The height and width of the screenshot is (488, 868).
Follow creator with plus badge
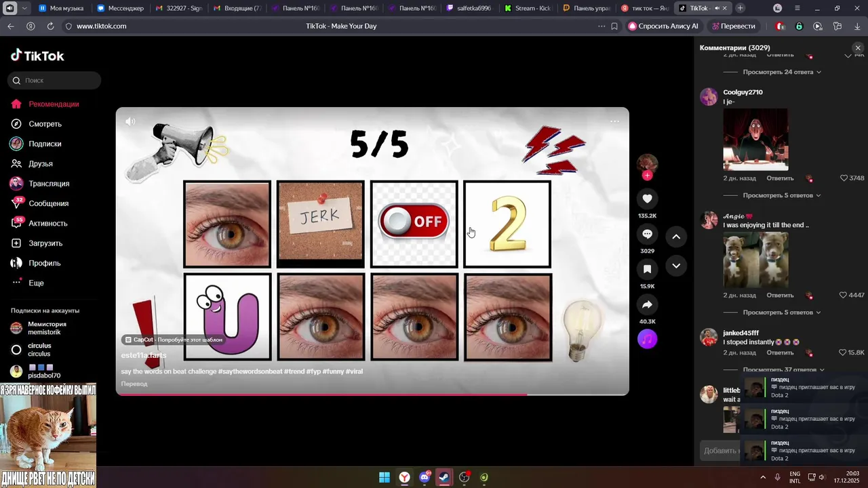pyautogui.click(x=647, y=176)
